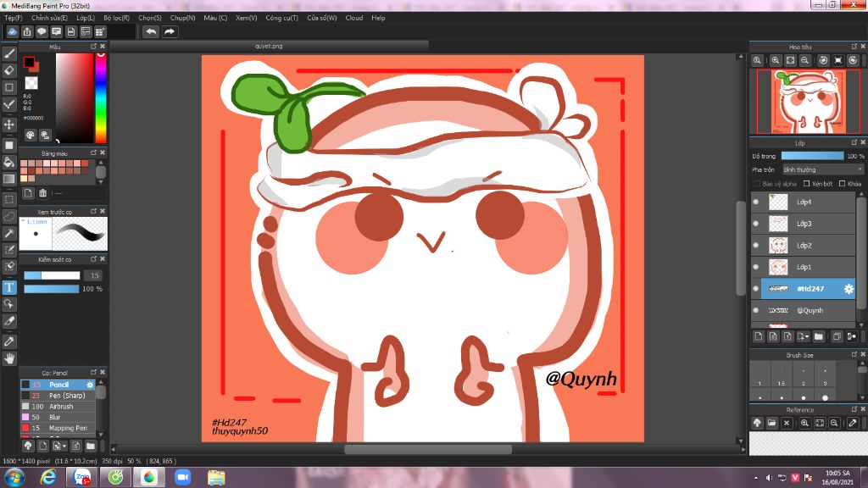Viewport: 868px width, 488px height.
Task: Select the Text tool
Action: point(9,287)
